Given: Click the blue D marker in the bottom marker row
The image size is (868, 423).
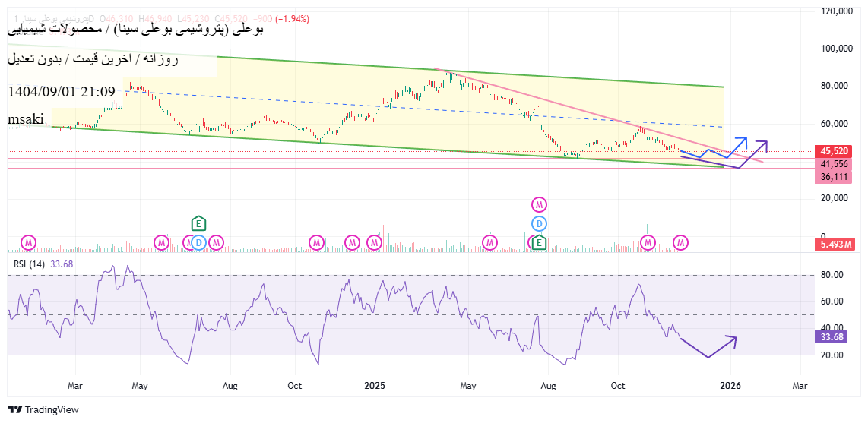Looking at the screenshot, I should [x=198, y=242].
